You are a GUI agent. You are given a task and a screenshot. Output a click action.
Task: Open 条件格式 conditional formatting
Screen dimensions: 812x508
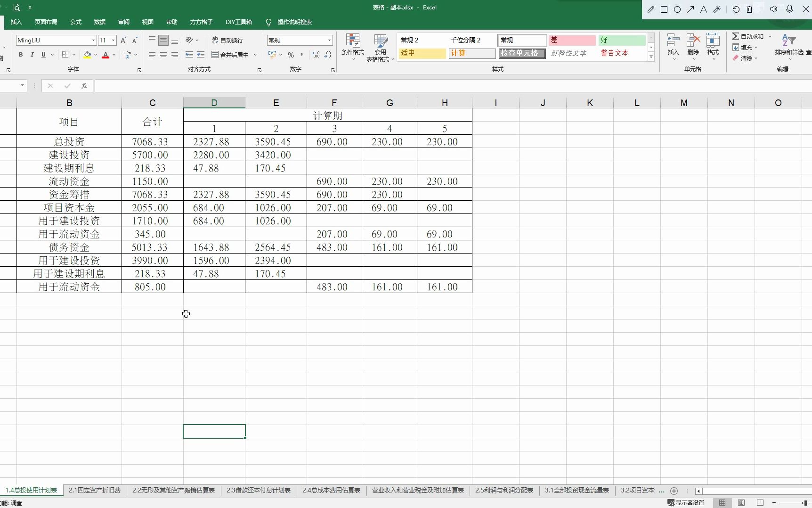[353, 47]
